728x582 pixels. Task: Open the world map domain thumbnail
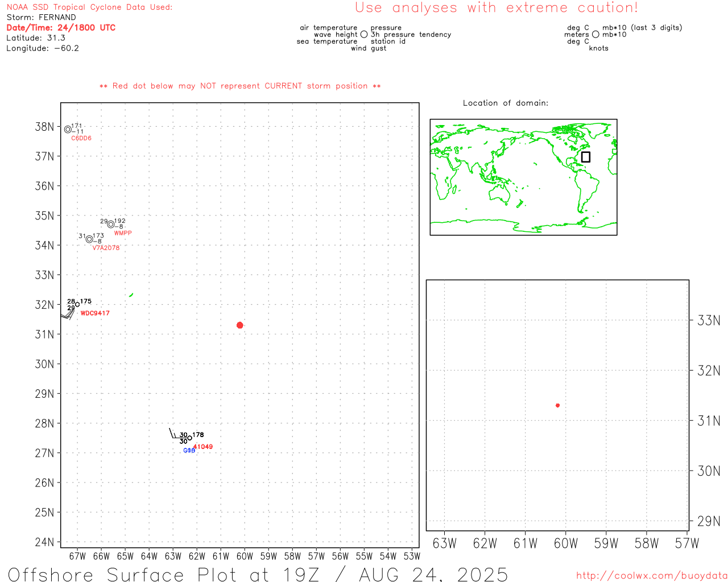(x=523, y=177)
